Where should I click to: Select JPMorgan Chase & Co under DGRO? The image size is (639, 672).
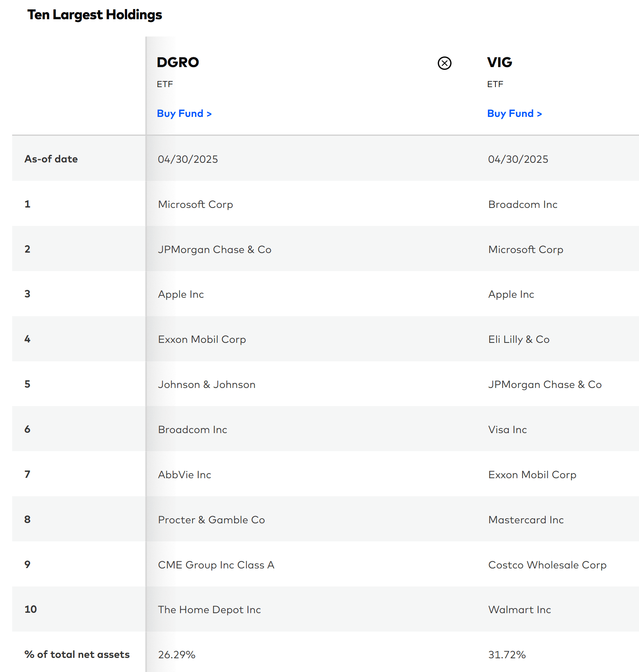[215, 249]
